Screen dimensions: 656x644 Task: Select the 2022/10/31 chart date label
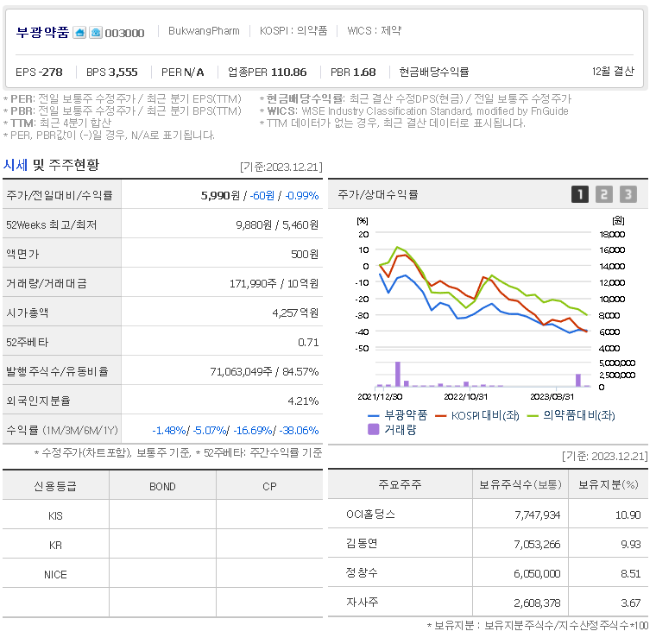465,397
